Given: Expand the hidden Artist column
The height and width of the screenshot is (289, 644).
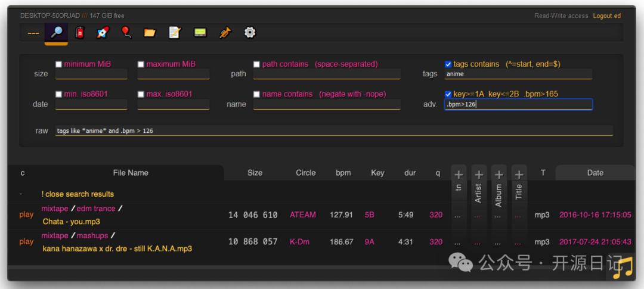Looking at the screenshot, I should coord(479,175).
